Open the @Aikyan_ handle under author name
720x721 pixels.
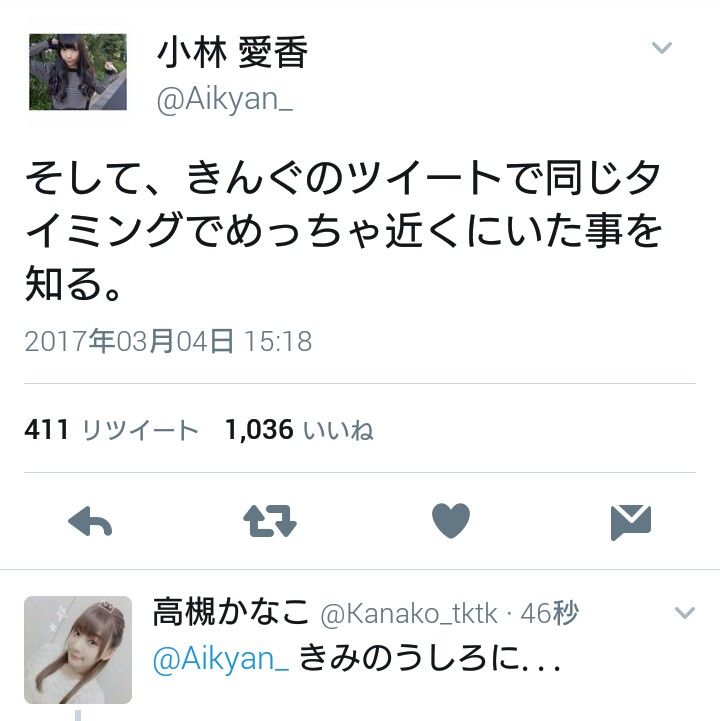225,99
